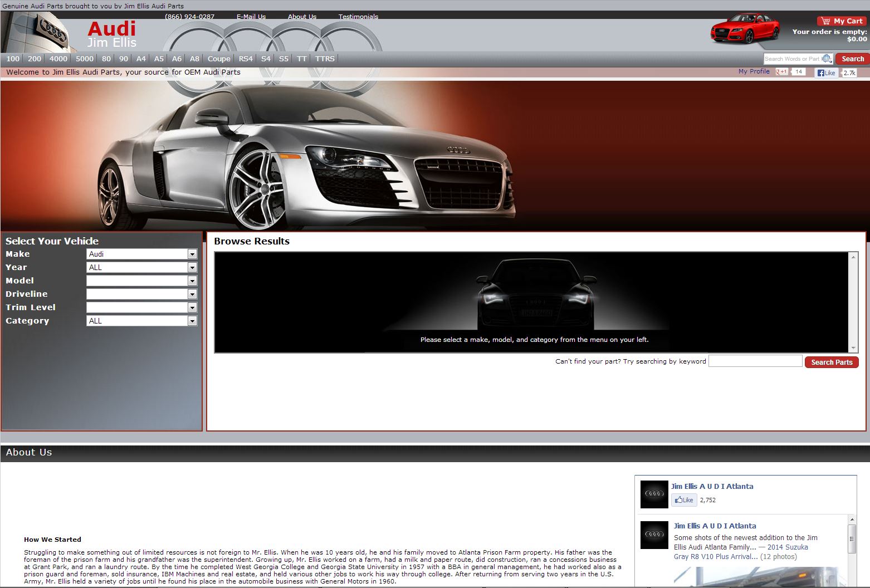The width and height of the screenshot is (870, 588).
Task: Click the Google +1 icon
Action: pyautogui.click(x=782, y=72)
